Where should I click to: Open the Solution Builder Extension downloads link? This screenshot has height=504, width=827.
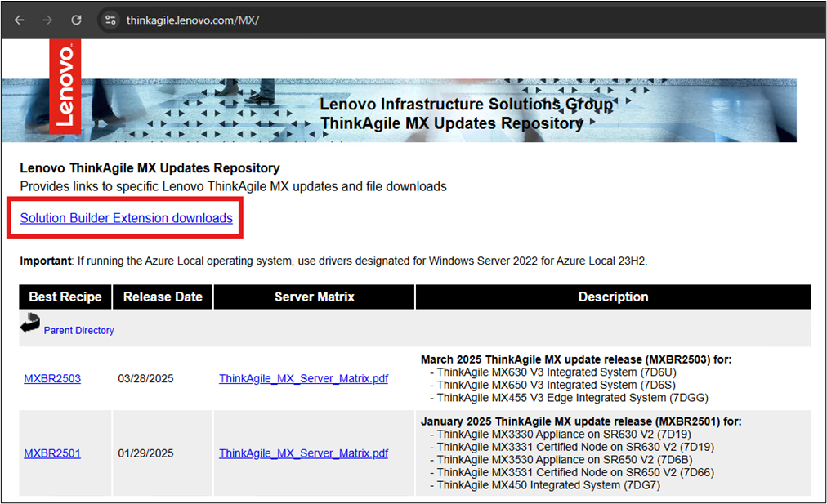126,218
